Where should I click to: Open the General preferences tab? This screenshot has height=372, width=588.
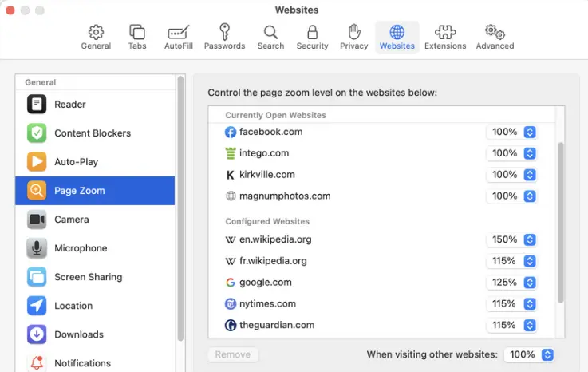pyautogui.click(x=96, y=37)
